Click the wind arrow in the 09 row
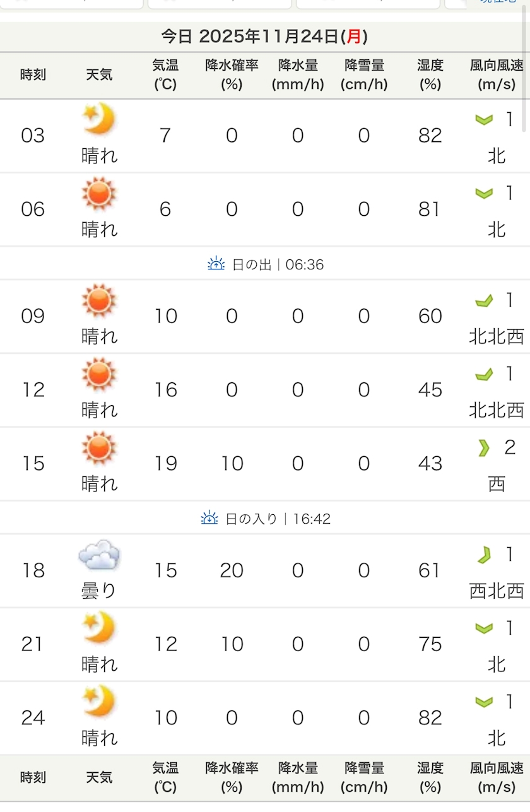The image size is (530, 812). 484,301
